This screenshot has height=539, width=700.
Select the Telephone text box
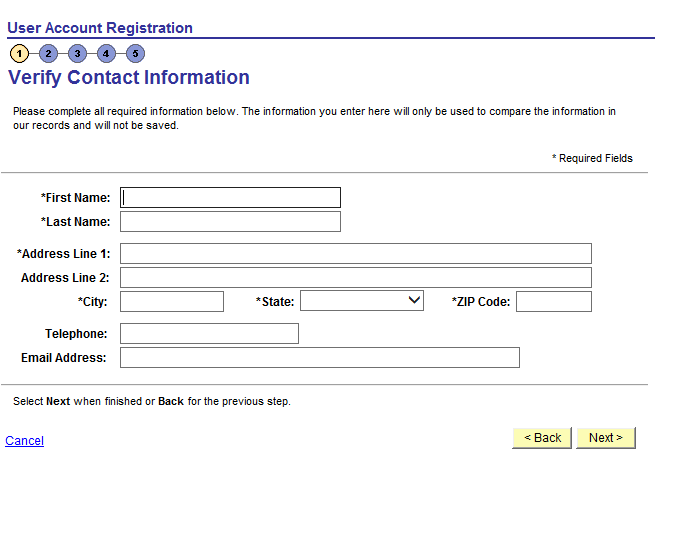click(x=209, y=334)
